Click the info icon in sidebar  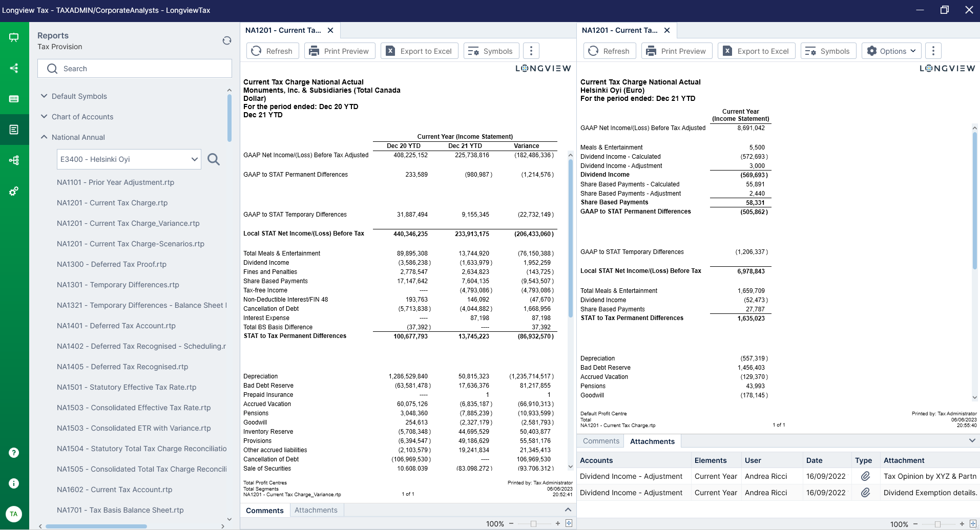coord(14,483)
